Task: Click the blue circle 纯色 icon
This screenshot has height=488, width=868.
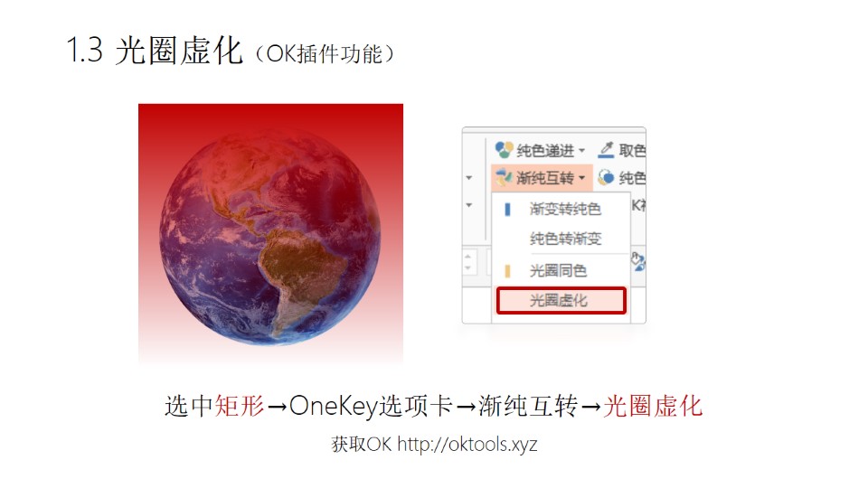Action: pyautogui.click(x=606, y=177)
